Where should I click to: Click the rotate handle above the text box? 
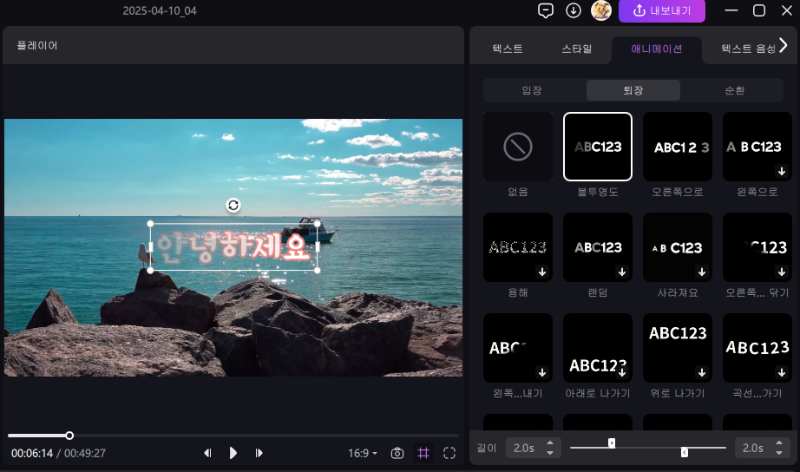pyautogui.click(x=233, y=205)
